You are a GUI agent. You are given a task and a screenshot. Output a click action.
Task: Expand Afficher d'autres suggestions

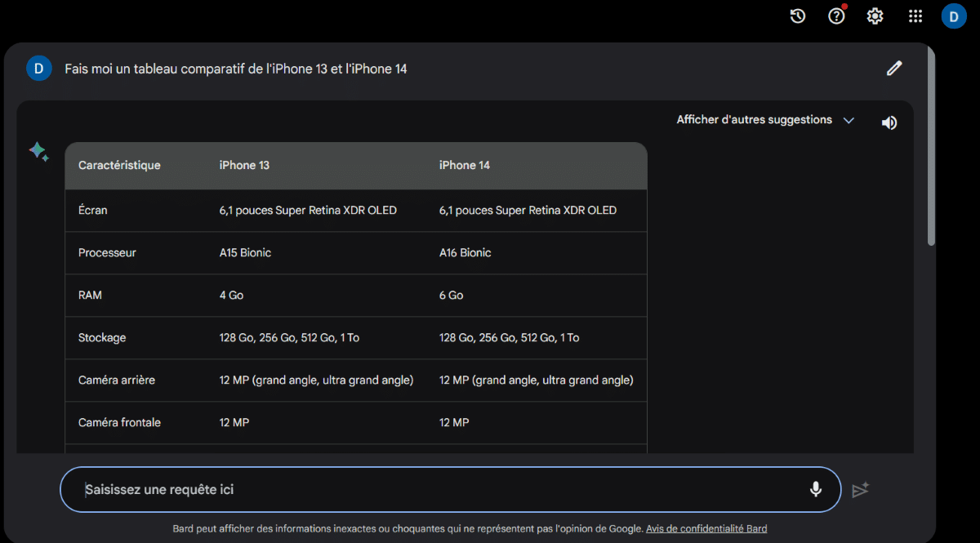[765, 120]
